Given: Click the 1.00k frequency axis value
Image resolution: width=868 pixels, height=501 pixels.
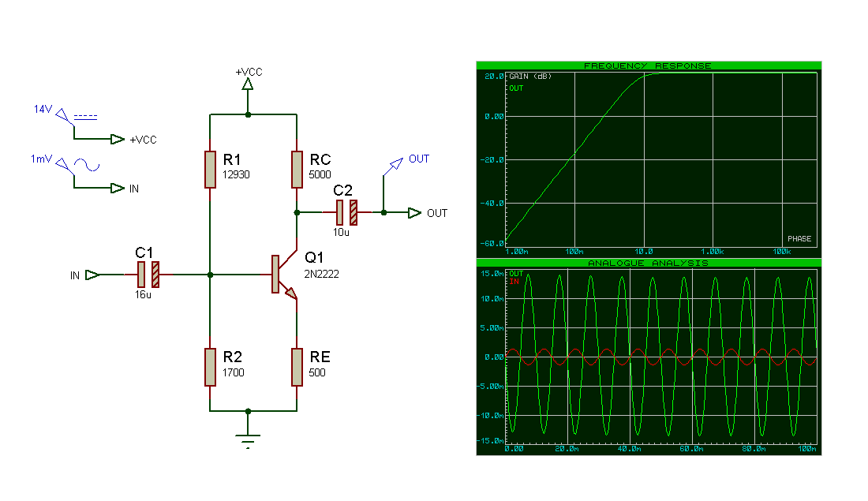Looking at the screenshot, I should pos(712,252).
